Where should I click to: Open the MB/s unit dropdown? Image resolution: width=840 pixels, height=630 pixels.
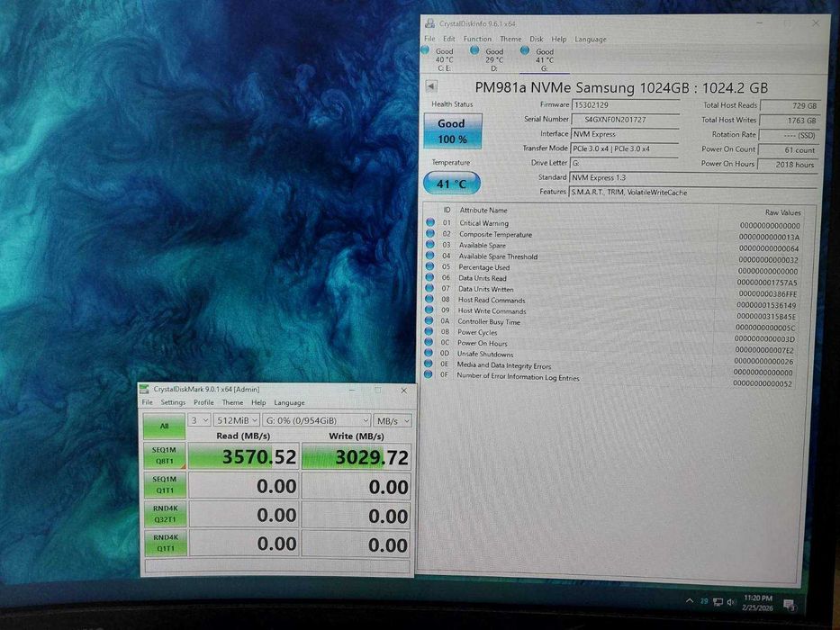393,421
